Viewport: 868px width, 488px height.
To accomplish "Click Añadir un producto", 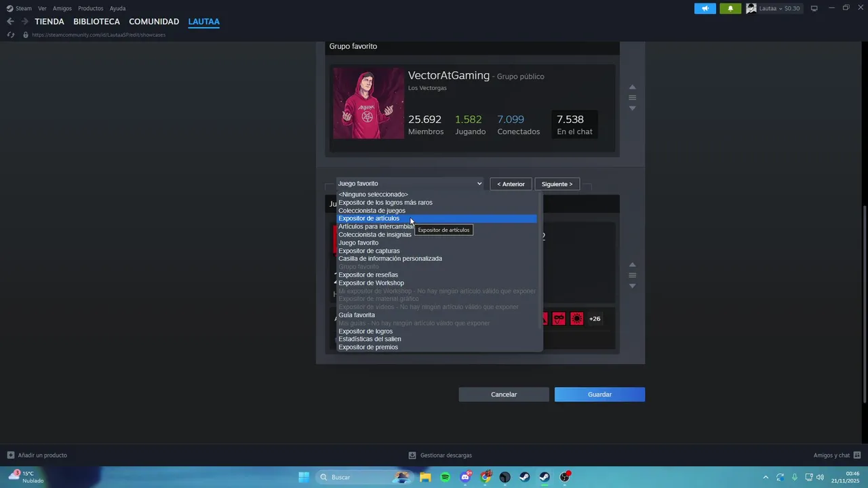I will tap(37, 455).
